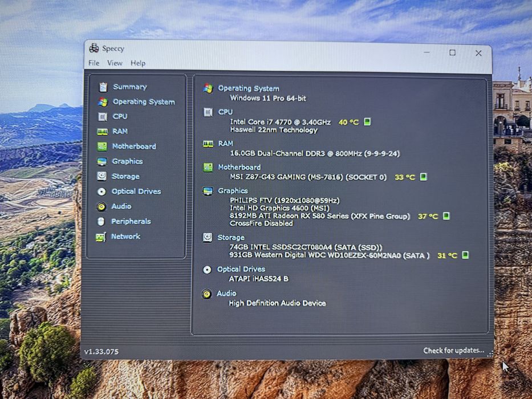Open the Help menu

pos(138,63)
